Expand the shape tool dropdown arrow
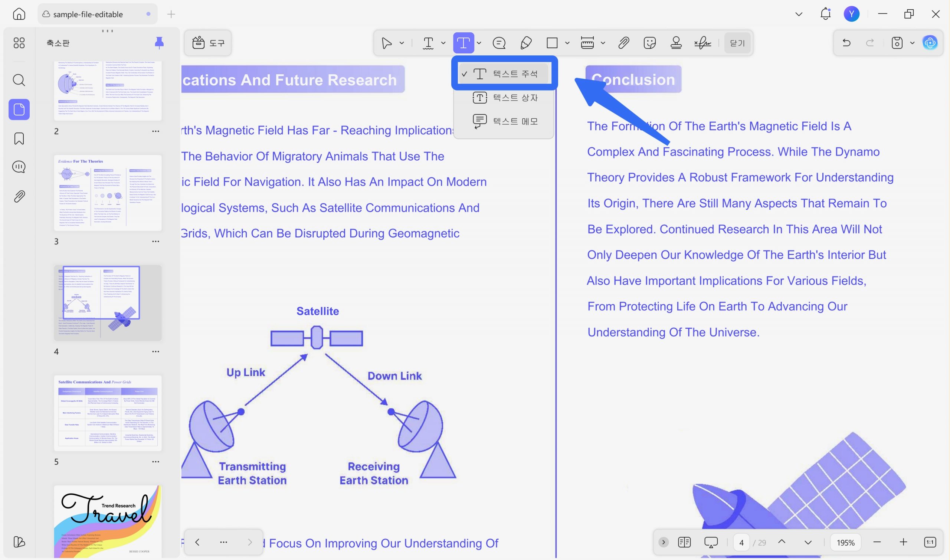This screenshot has height=560, width=950. pos(567,43)
